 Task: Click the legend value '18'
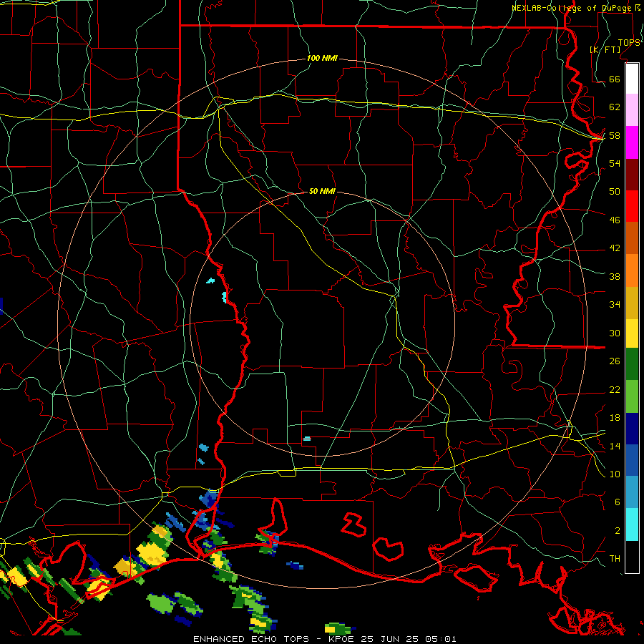click(x=615, y=418)
